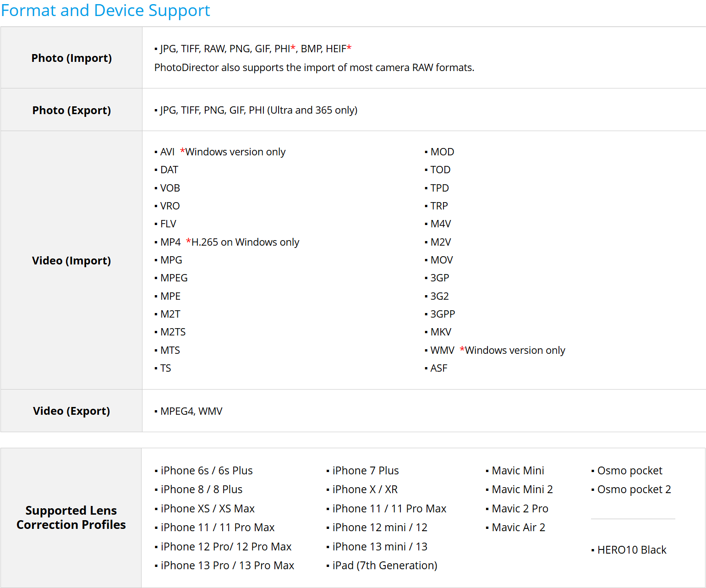Click the M4V format entry
The image size is (706, 588).
[441, 224]
